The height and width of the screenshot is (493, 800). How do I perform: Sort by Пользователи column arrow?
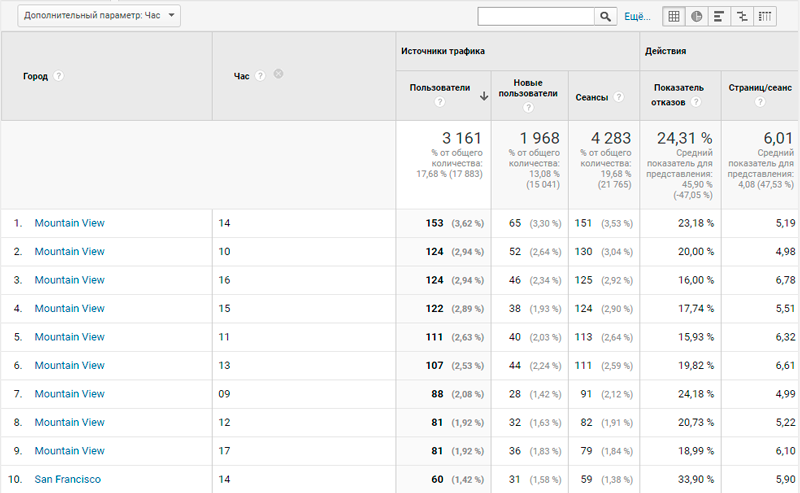[484, 96]
